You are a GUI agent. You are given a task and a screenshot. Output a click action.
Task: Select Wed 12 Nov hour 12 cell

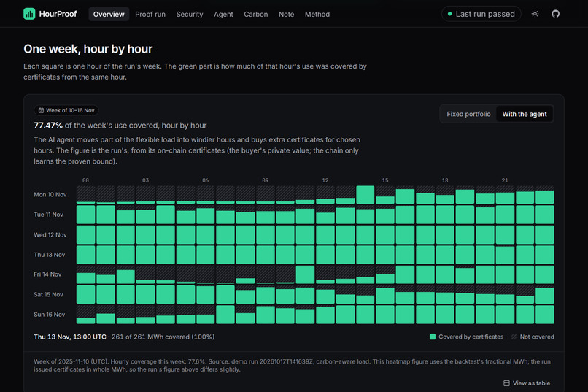pyautogui.click(x=325, y=235)
